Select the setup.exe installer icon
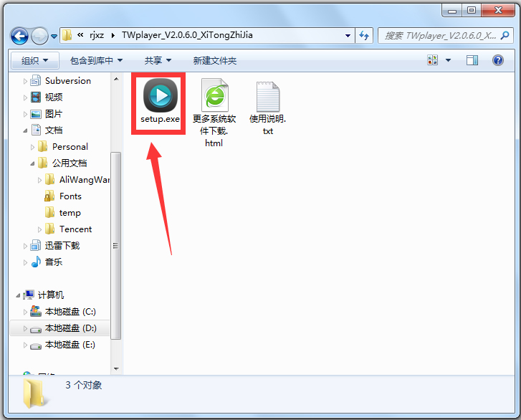The height and width of the screenshot is (420, 521). [x=161, y=96]
